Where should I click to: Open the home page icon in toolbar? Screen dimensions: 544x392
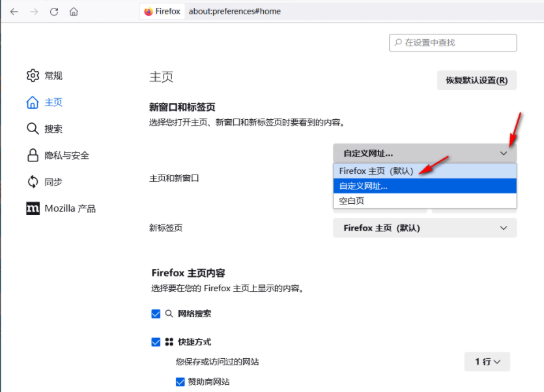tap(74, 12)
